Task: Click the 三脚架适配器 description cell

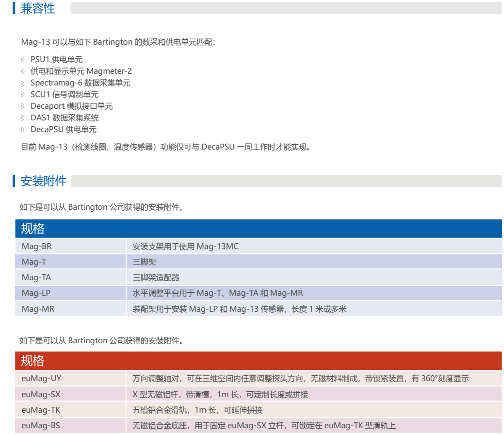Action: point(314,277)
